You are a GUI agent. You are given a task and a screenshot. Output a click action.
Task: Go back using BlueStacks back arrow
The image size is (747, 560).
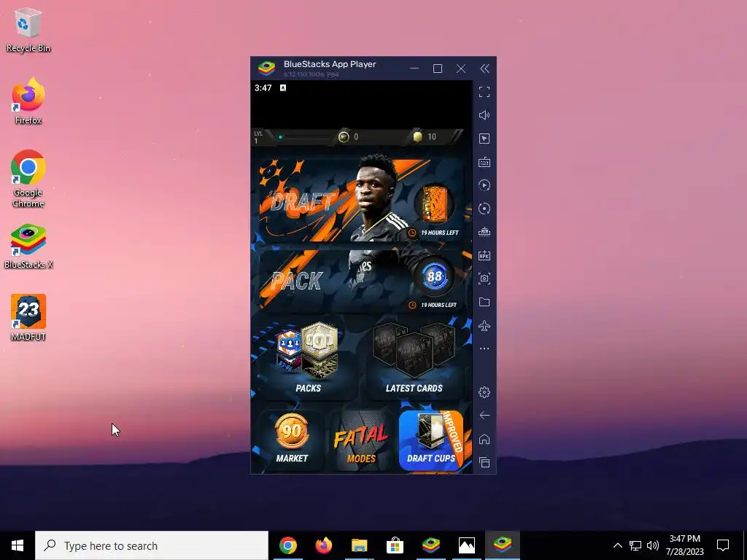pos(484,415)
